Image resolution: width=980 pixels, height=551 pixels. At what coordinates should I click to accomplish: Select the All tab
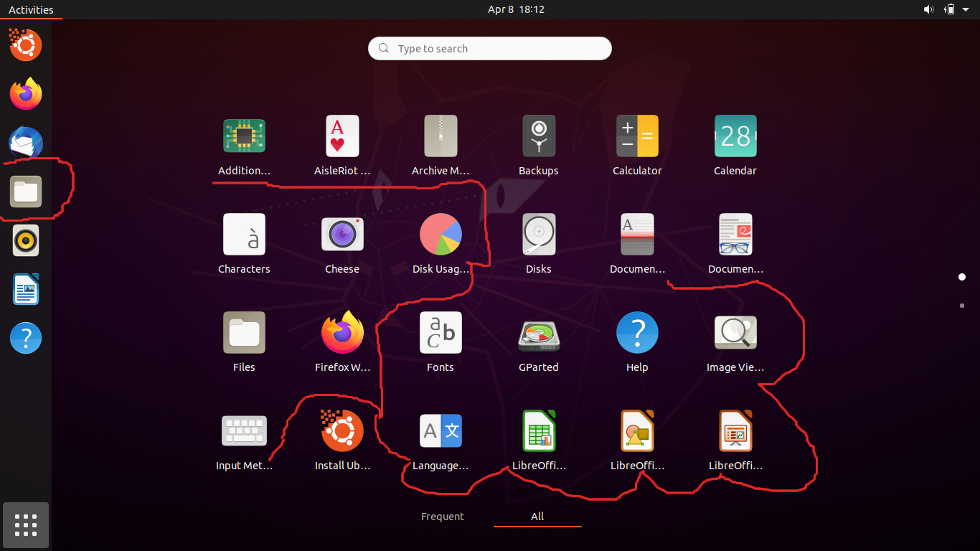pyautogui.click(x=537, y=517)
